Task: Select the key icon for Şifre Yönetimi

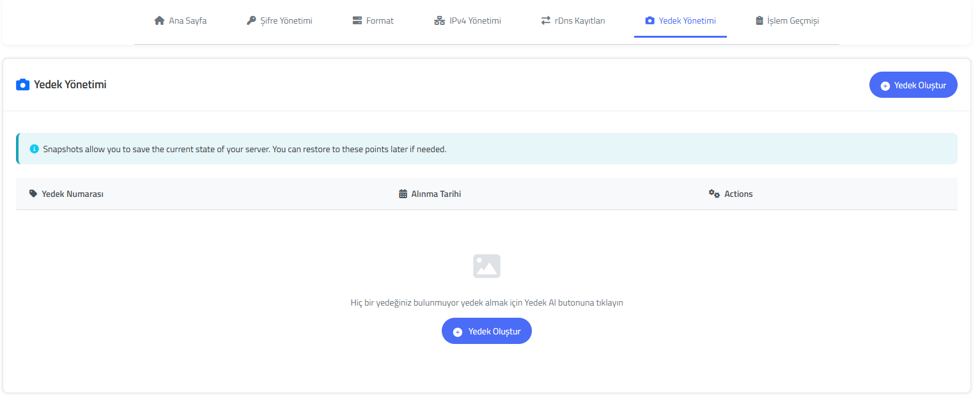Action: coord(251,20)
